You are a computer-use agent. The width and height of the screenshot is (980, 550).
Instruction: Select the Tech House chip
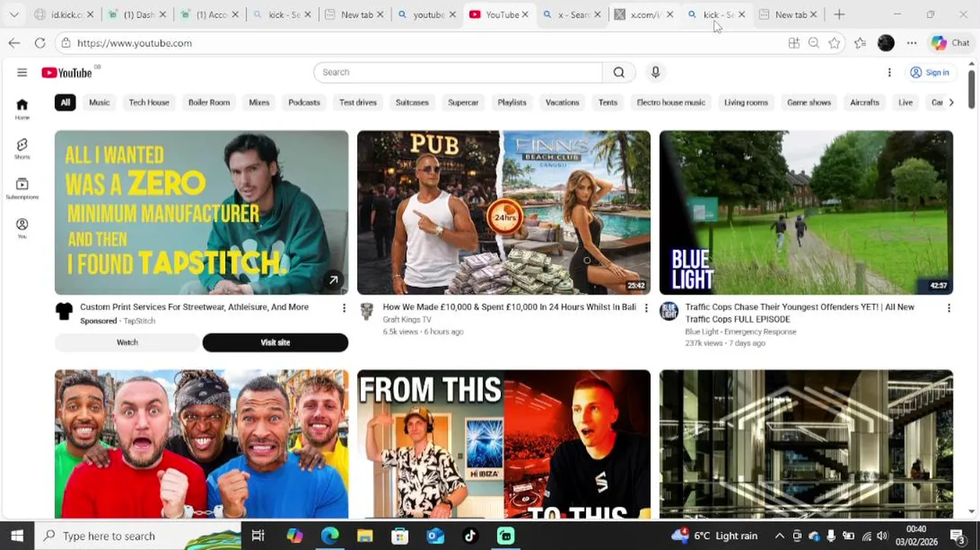(x=149, y=102)
